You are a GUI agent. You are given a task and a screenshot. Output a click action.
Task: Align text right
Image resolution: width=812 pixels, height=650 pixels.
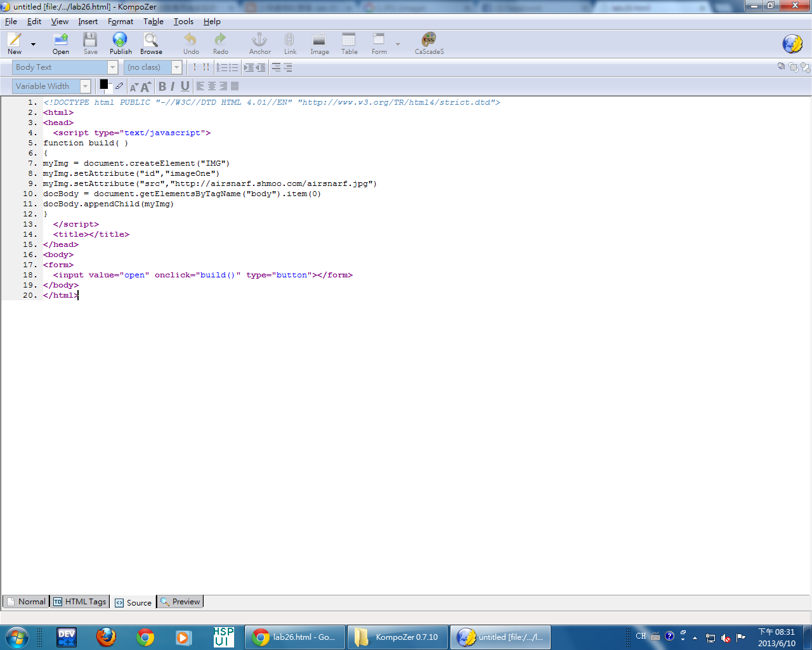coord(223,86)
